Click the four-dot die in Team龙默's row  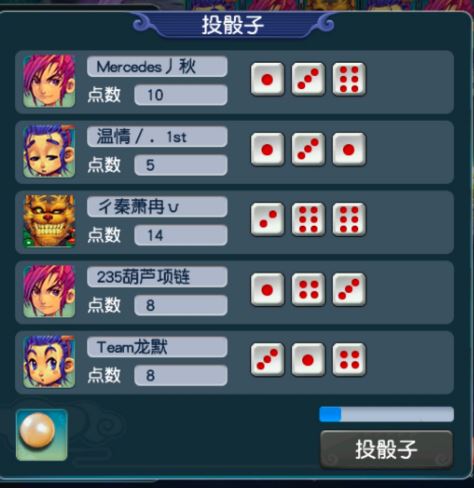(x=349, y=360)
